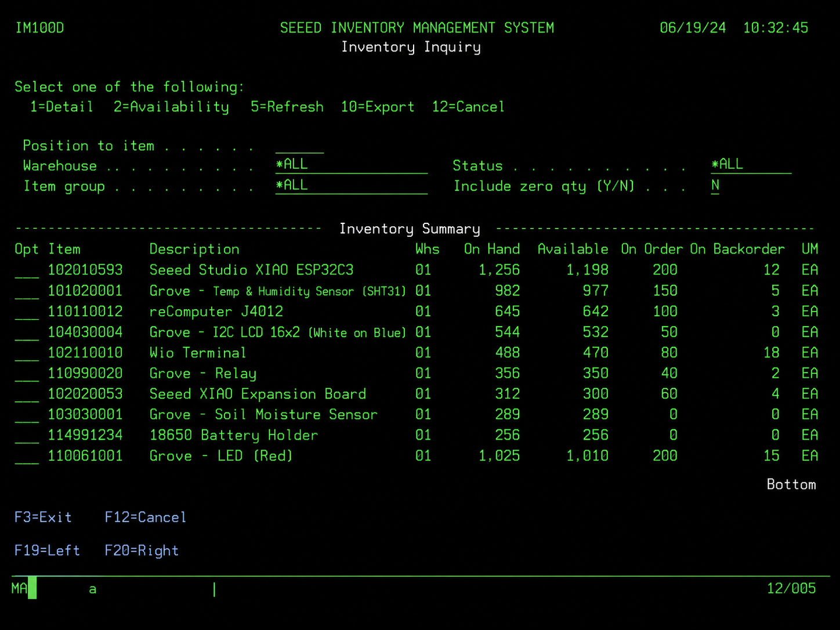Click the date 06/19/24

(693, 28)
